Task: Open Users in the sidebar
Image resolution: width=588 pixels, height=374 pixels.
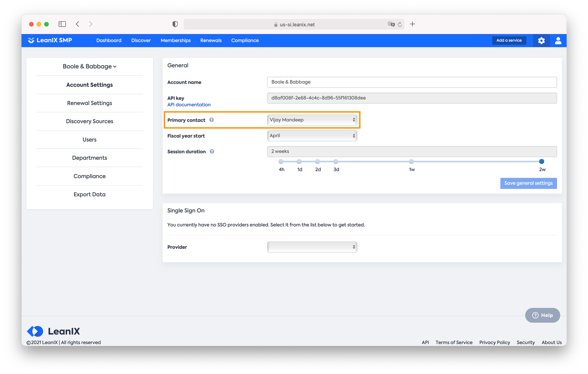Action: 90,140
